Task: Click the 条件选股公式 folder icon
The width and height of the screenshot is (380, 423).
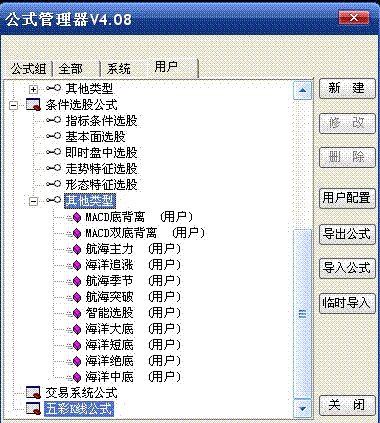Action: tap(34, 105)
